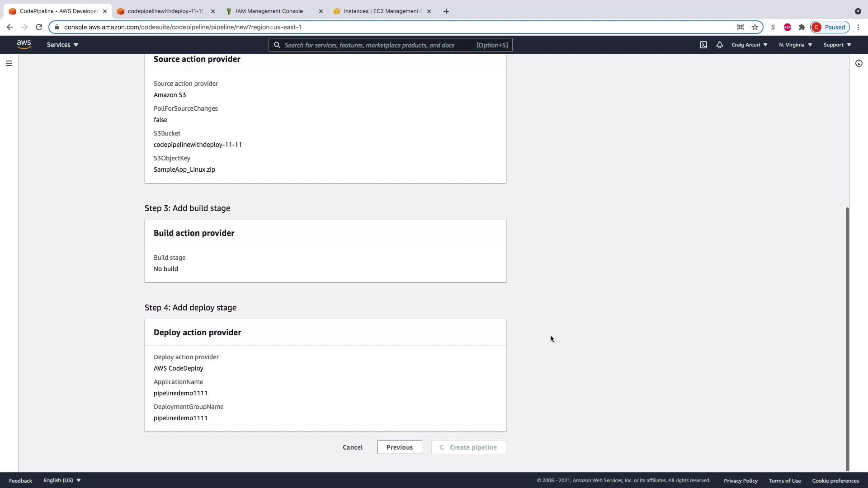Switch to IAM Management Console tab
Image resolution: width=868 pixels, height=488 pixels.
click(x=269, y=11)
